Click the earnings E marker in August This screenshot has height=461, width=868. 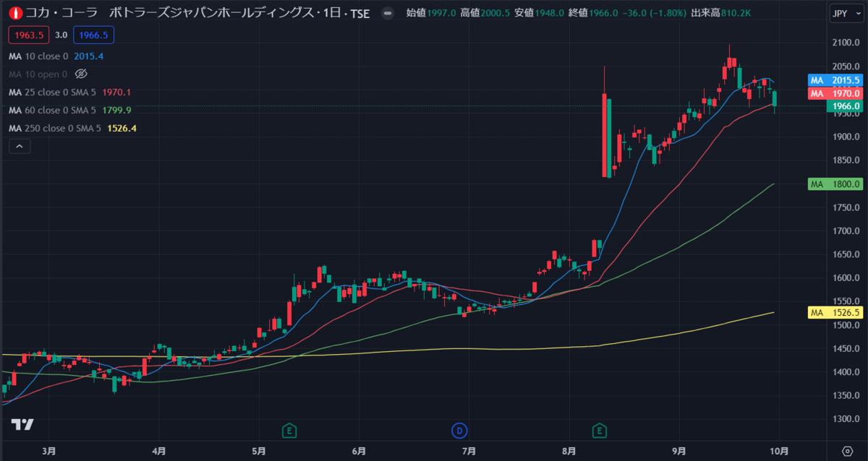[600, 431]
